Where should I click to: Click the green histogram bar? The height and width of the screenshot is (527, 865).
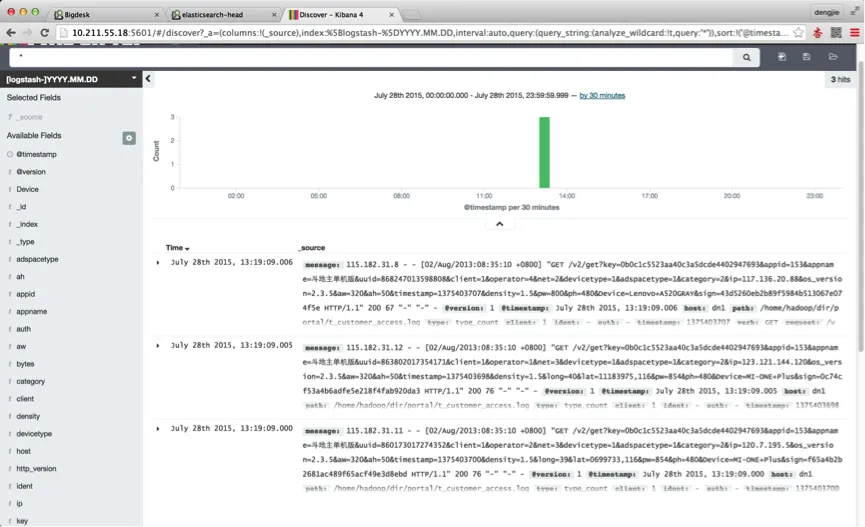click(x=544, y=152)
